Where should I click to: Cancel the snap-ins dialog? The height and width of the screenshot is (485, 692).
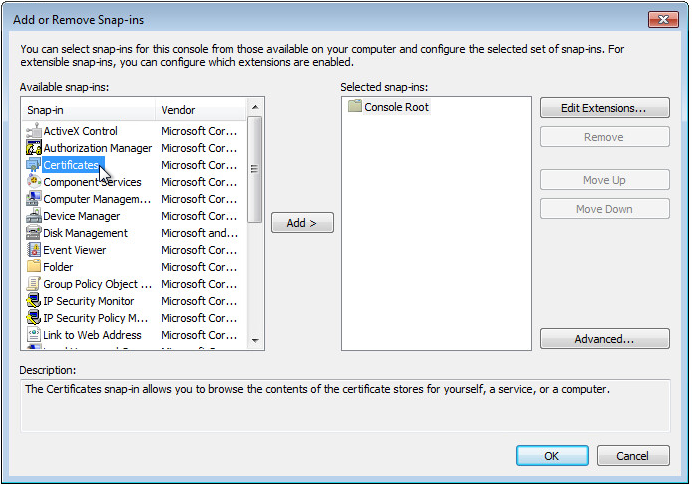click(x=633, y=455)
